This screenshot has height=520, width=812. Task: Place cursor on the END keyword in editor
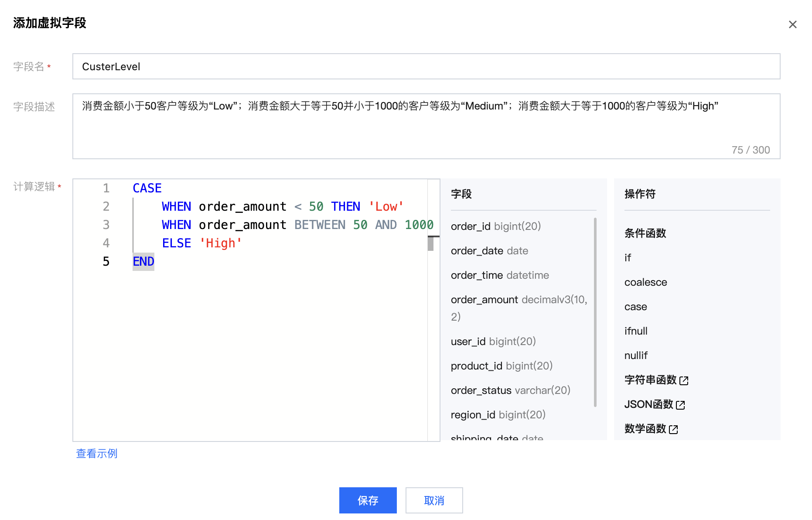(143, 261)
